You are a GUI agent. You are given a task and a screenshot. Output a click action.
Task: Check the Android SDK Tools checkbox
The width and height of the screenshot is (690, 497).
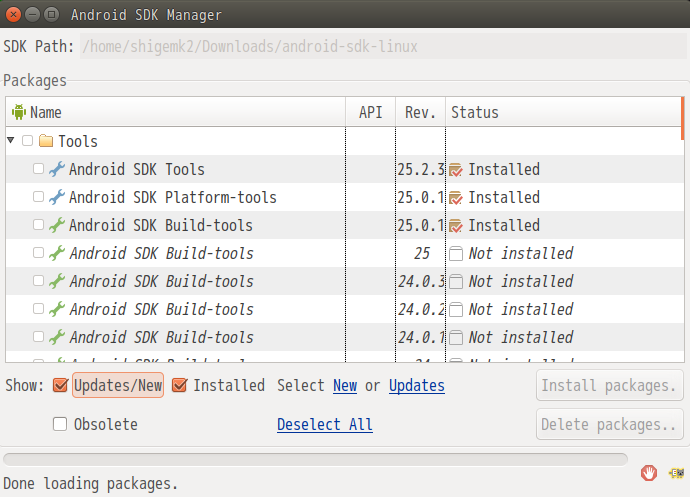(x=38, y=169)
